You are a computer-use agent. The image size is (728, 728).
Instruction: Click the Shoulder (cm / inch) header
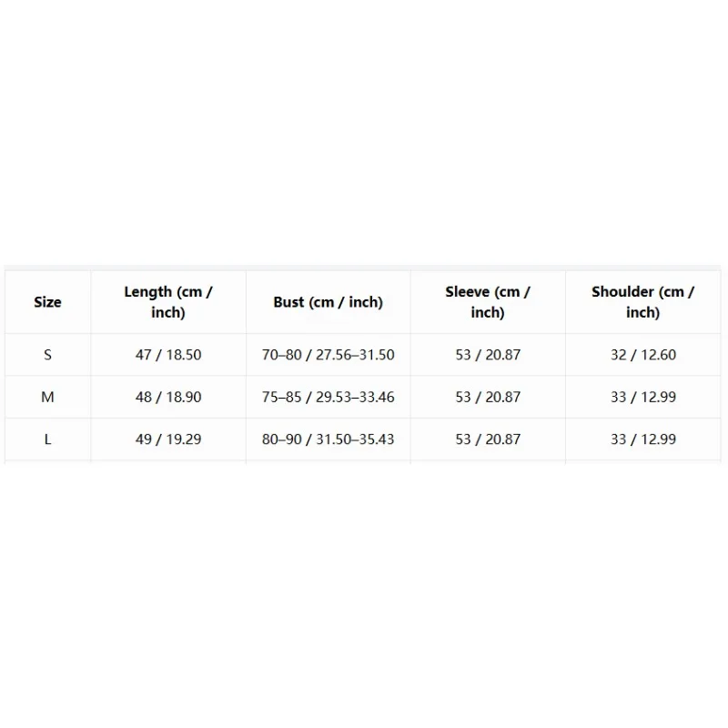tap(643, 302)
